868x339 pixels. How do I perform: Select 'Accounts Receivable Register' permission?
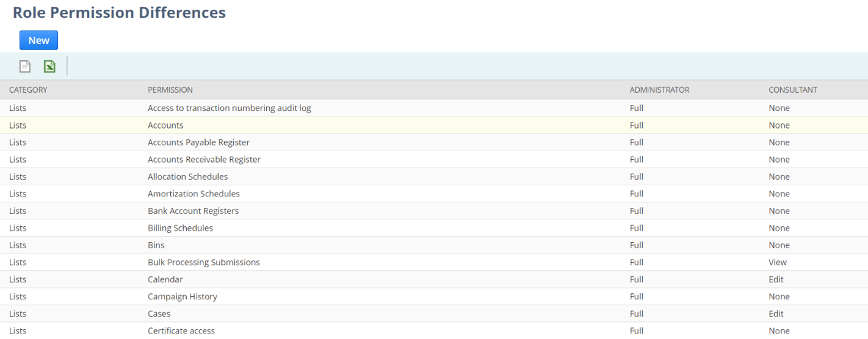(x=204, y=159)
